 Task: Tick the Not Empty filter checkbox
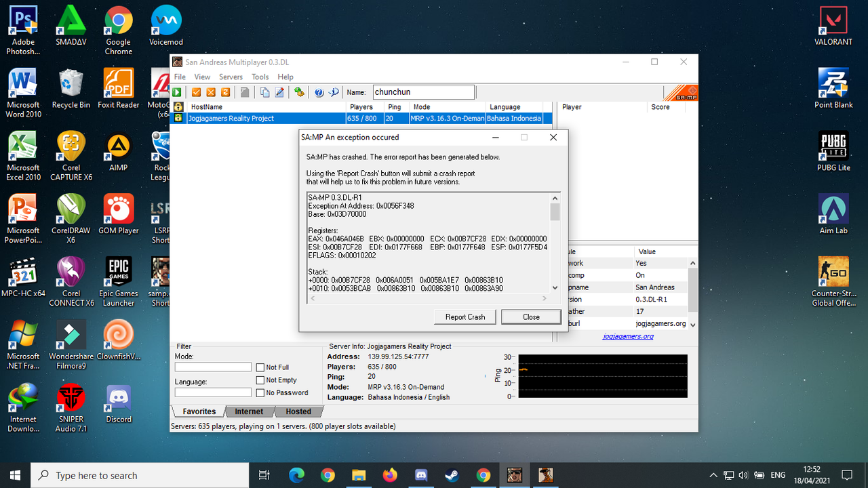(260, 380)
